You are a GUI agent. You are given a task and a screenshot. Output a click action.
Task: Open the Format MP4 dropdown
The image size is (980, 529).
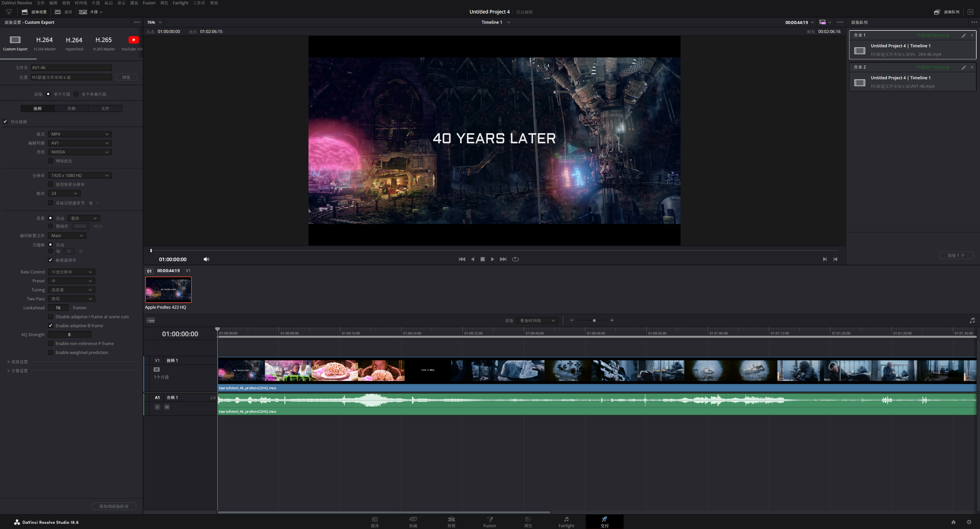80,134
